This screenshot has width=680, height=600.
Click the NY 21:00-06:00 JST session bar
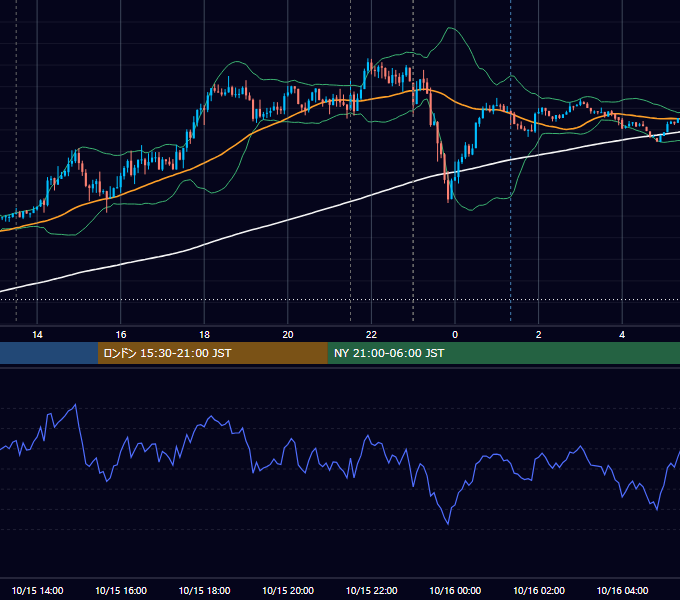[503, 353]
